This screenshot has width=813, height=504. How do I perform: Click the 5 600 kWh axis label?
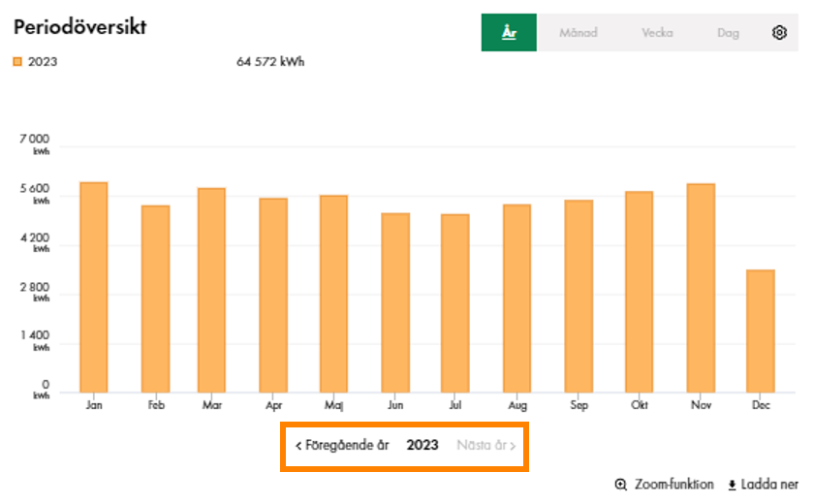tap(35, 194)
